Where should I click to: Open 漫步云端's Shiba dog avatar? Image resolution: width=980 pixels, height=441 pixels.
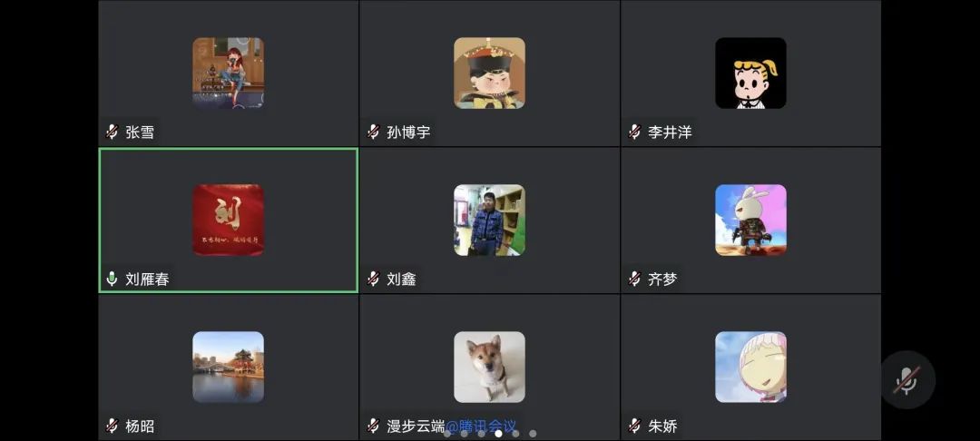click(x=489, y=367)
